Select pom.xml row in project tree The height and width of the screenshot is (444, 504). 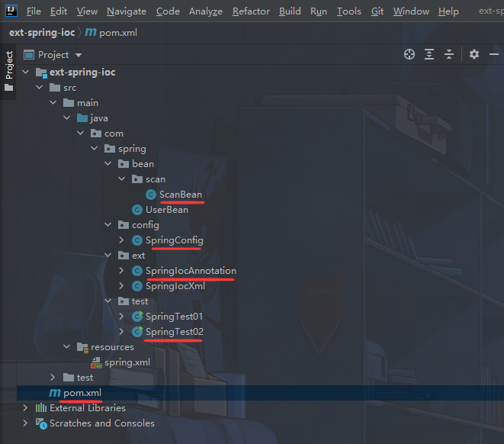[x=260, y=393]
